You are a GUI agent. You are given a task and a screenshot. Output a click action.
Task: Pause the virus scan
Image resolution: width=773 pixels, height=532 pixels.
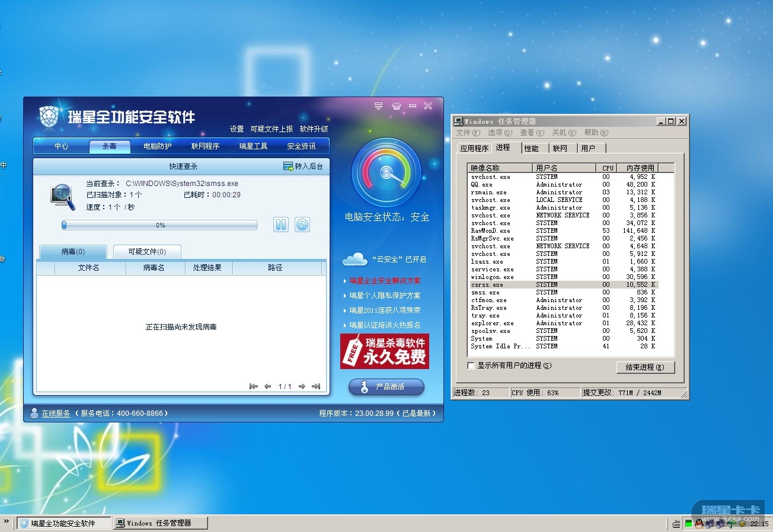281,225
